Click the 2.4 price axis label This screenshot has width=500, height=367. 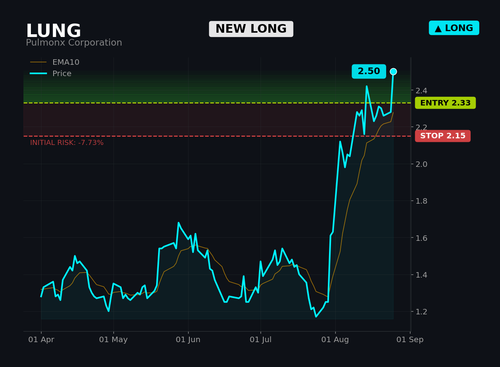click(x=421, y=91)
